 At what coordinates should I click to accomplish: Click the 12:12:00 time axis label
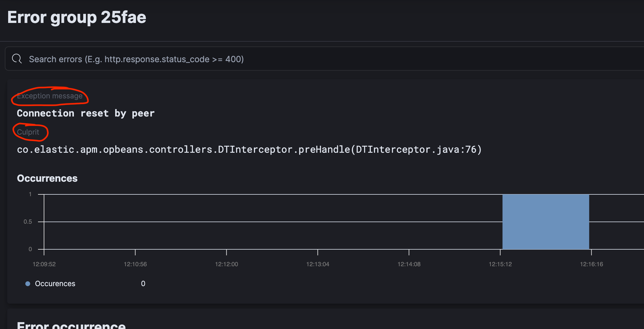(227, 264)
